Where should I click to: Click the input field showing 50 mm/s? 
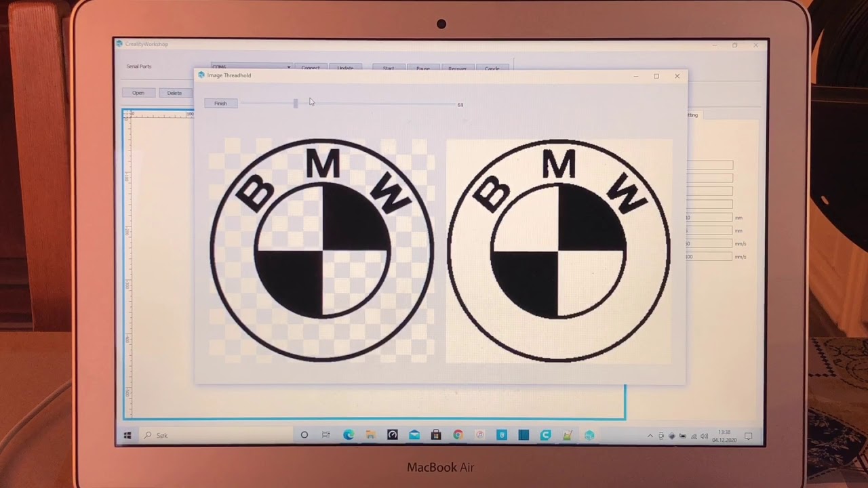tap(710, 243)
